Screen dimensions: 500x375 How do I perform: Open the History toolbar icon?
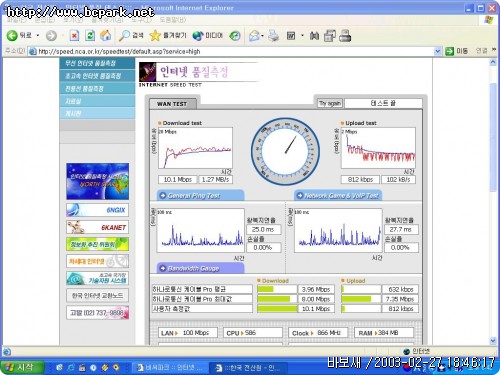235,36
